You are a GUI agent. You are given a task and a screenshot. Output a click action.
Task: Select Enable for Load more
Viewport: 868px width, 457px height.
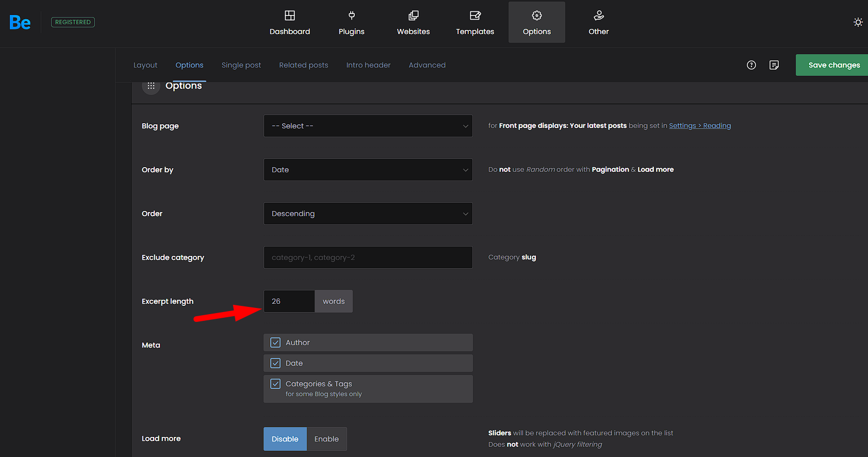click(x=326, y=439)
